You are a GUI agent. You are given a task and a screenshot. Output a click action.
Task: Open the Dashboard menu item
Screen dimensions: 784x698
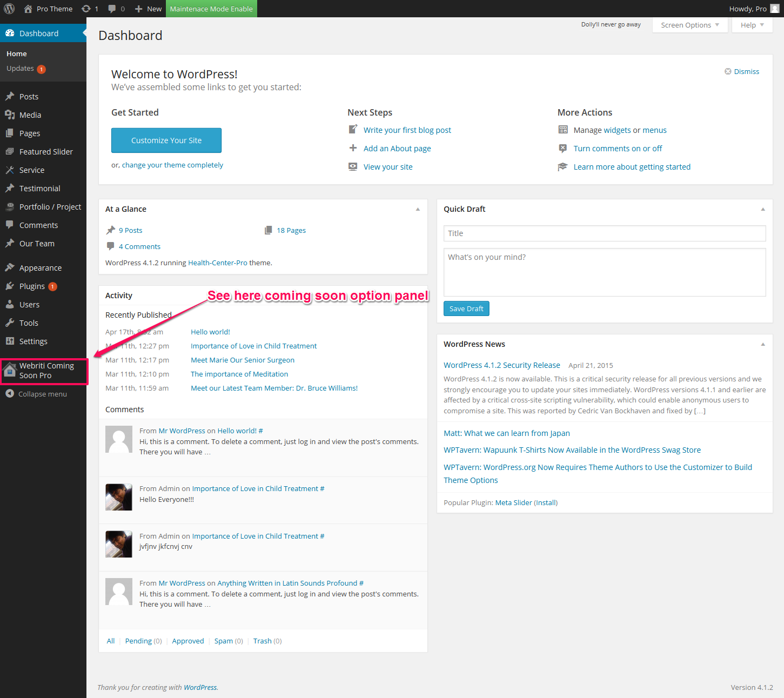pyautogui.click(x=43, y=33)
